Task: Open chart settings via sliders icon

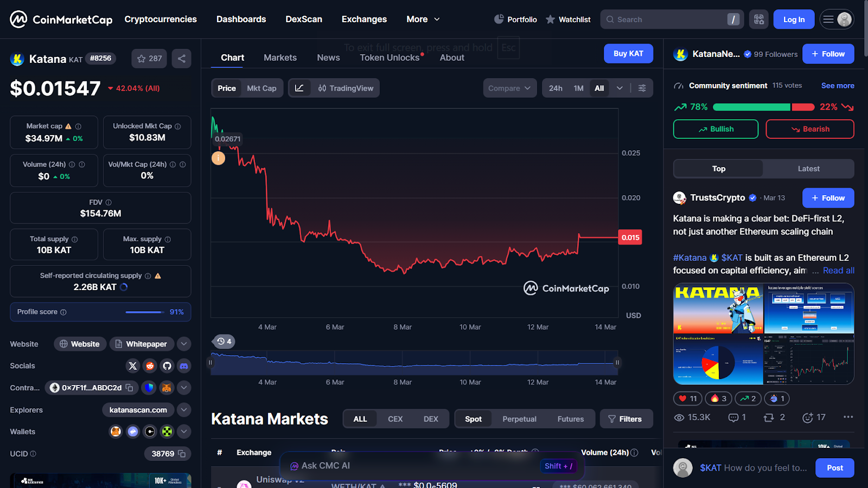Action: [642, 88]
